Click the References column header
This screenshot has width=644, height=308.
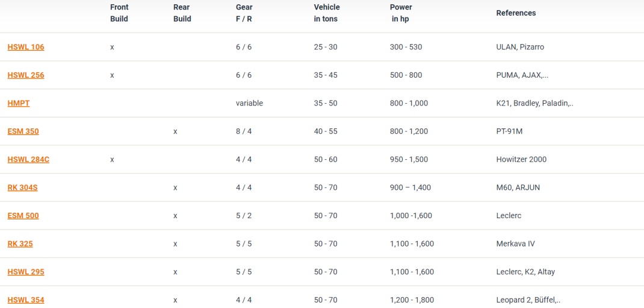516,13
